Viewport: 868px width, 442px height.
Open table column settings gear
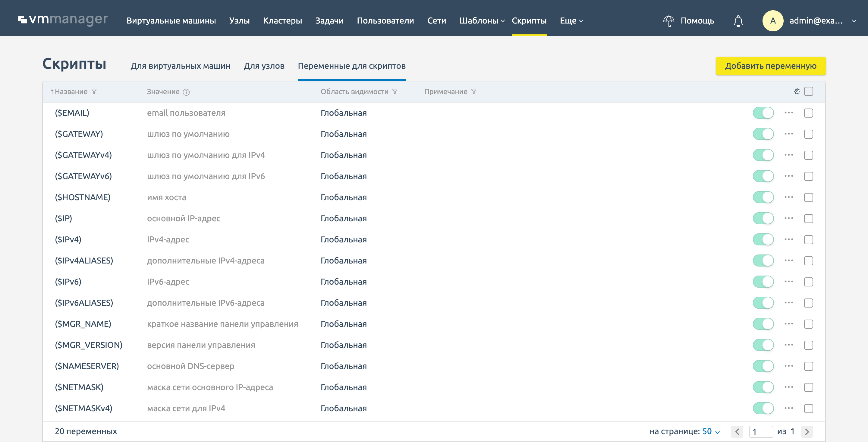click(x=797, y=91)
